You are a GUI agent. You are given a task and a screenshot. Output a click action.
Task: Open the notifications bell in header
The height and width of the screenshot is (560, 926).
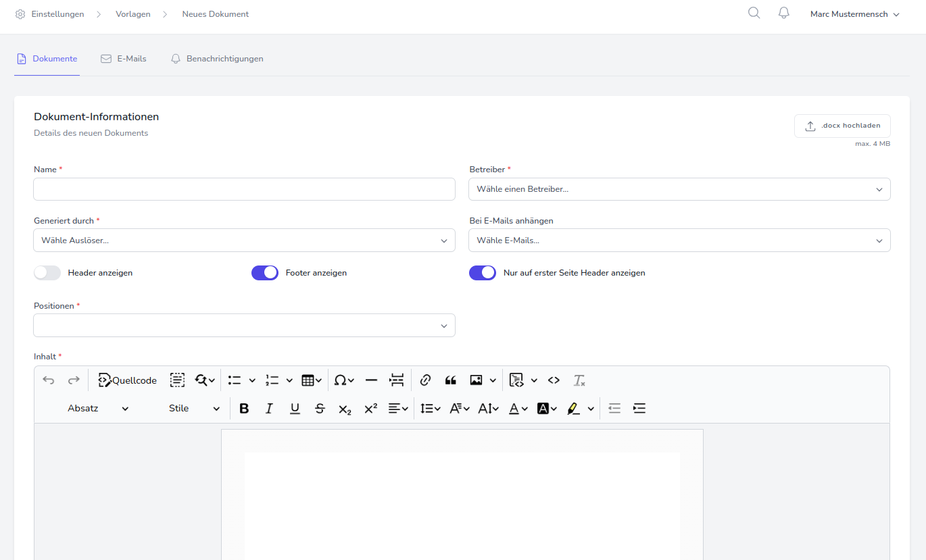point(784,14)
